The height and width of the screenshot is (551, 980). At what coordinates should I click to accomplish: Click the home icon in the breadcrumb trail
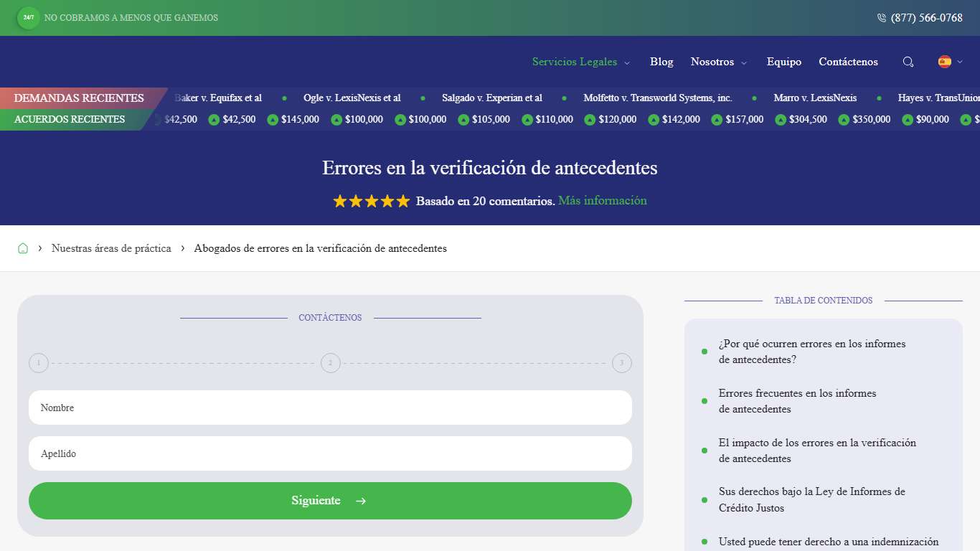coord(23,248)
